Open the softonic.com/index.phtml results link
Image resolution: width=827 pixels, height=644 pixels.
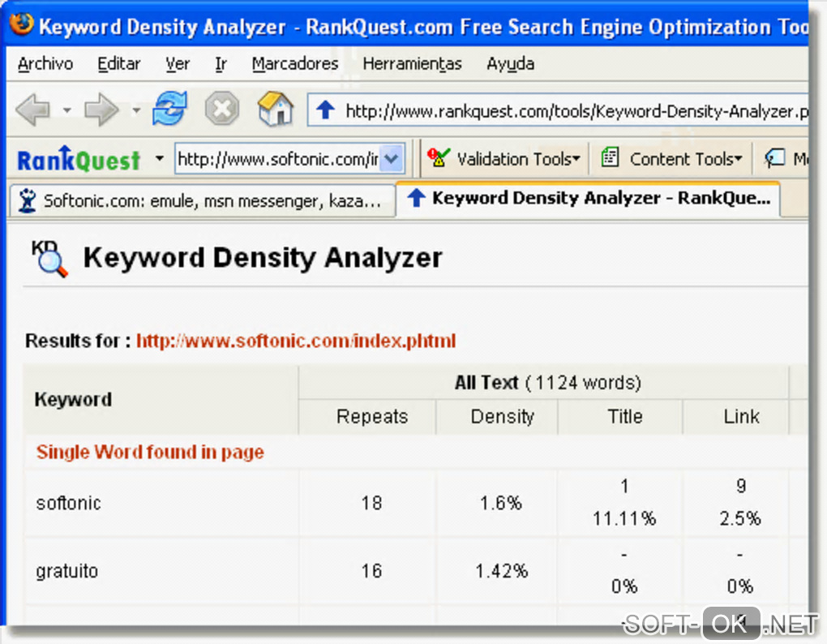click(296, 341)
